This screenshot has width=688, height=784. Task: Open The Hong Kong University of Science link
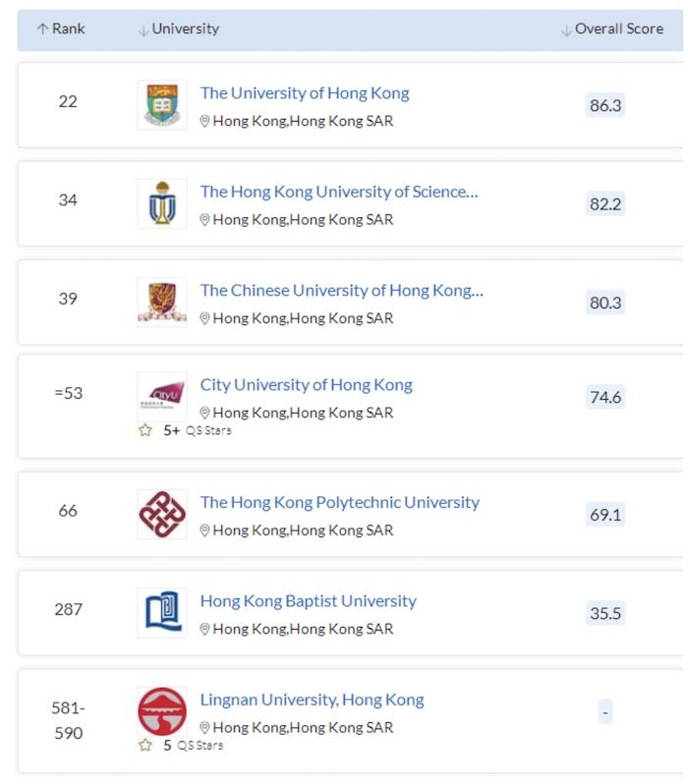point(339,192)
